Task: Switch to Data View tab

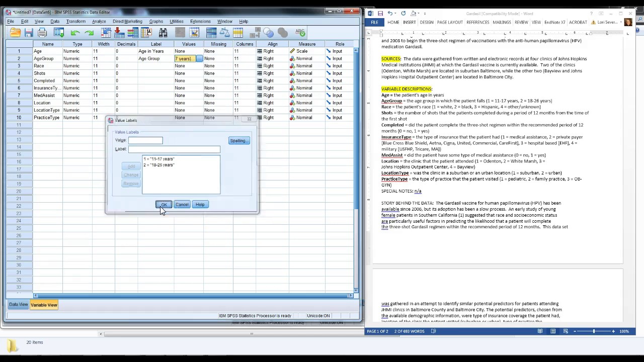Action: click(x=18, y=305)
